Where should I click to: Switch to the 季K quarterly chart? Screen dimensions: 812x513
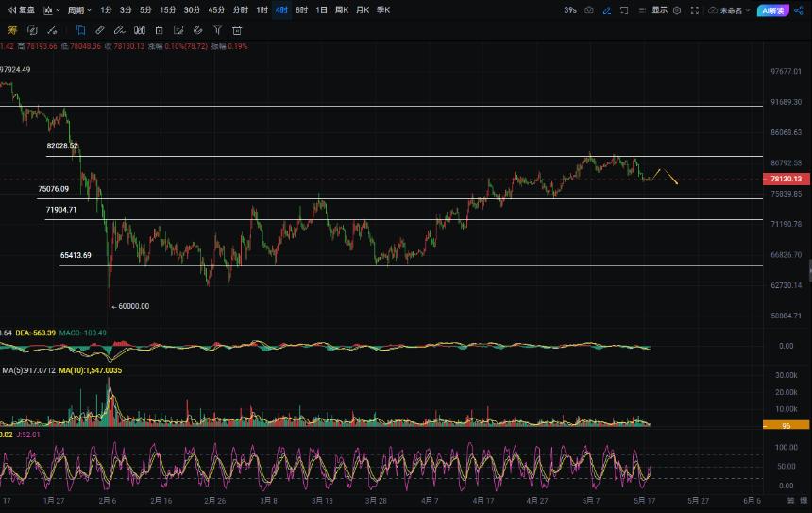383,9
